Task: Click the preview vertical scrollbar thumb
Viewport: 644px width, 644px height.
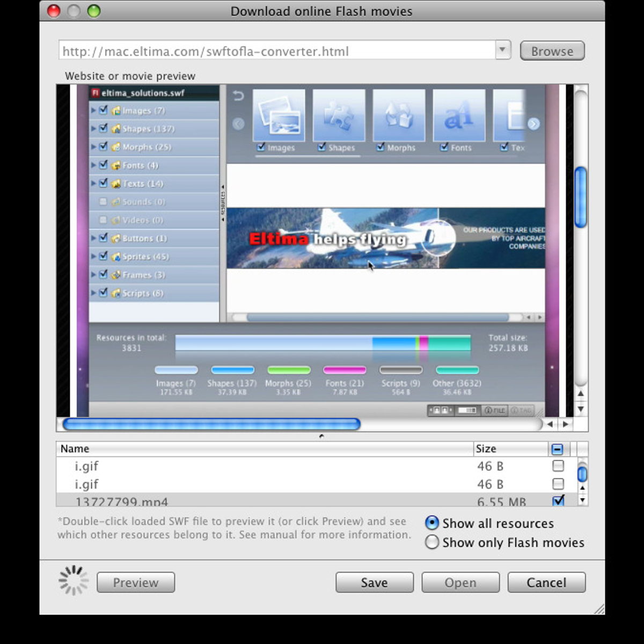Action: tap(580, 197)
